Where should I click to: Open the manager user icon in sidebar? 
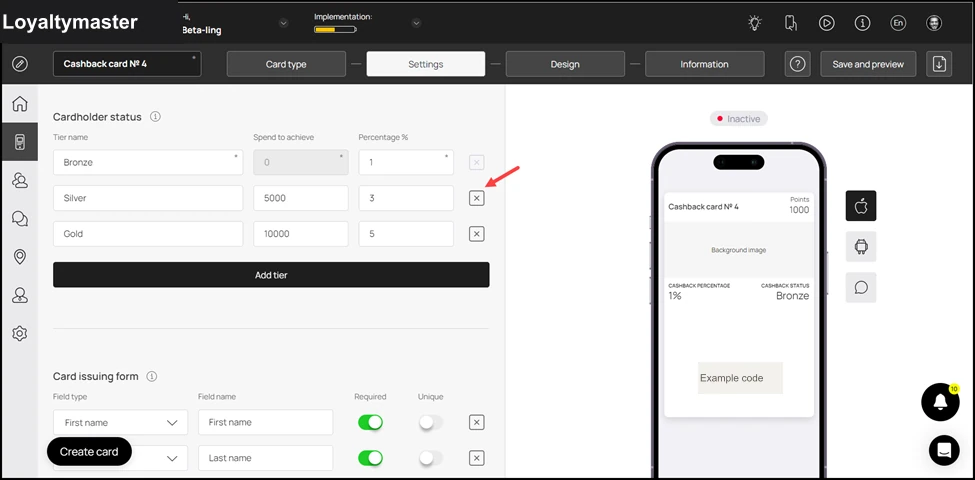(x=20, y=295)
